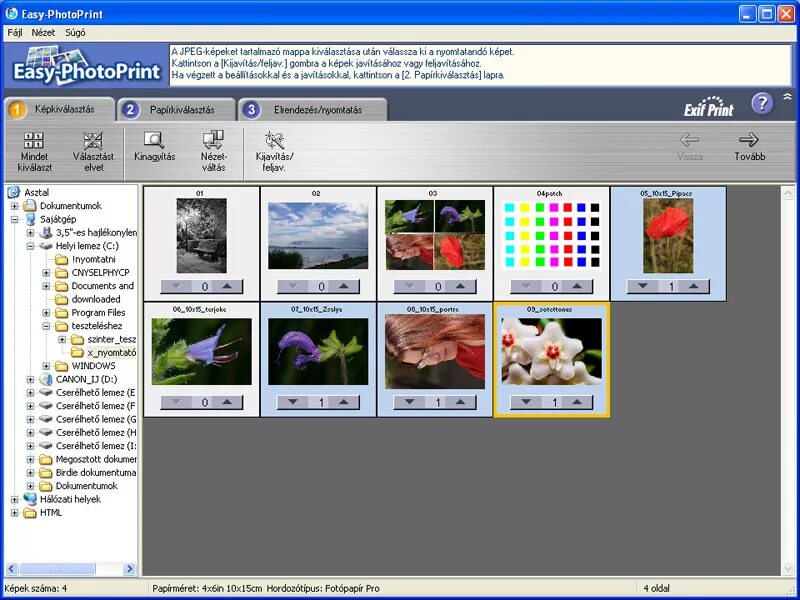Screen dimensions: 800x600
Task: Select the x_nyomtató folder
Action: pos(112,353)
